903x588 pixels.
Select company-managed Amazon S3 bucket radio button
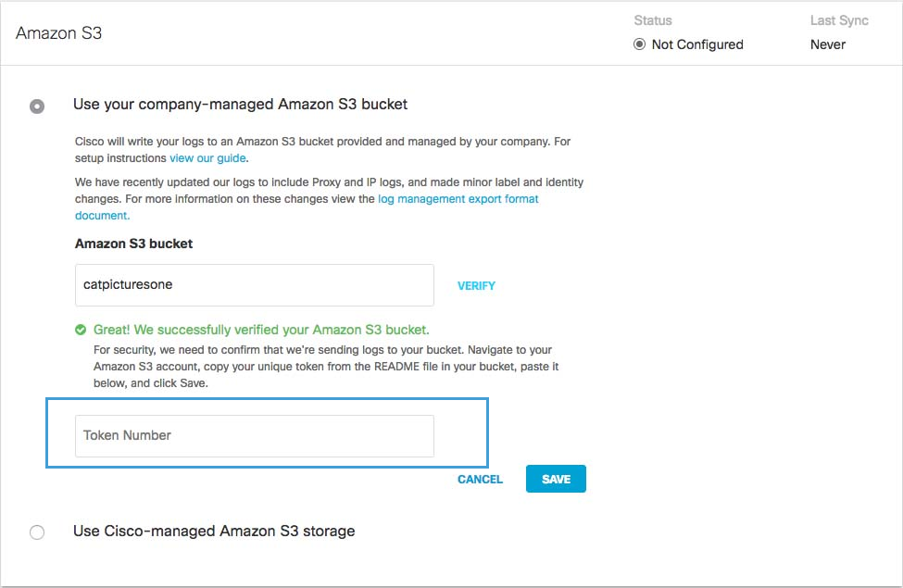pyautogui.click(x=37, y=106)
